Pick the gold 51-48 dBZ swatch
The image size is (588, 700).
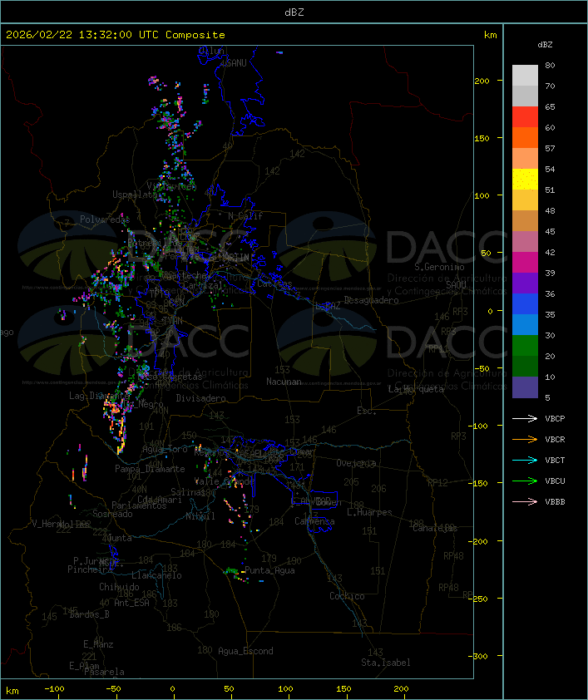525,200
